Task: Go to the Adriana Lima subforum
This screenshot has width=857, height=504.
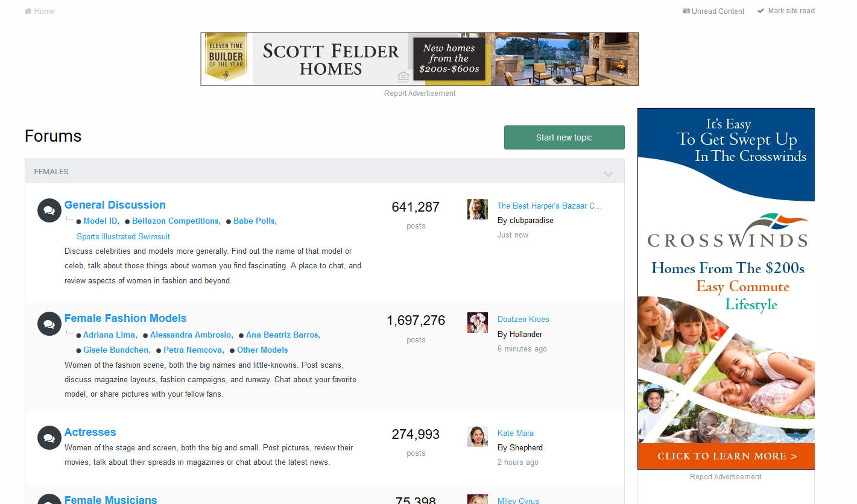Action: click(x=110, y=335)
